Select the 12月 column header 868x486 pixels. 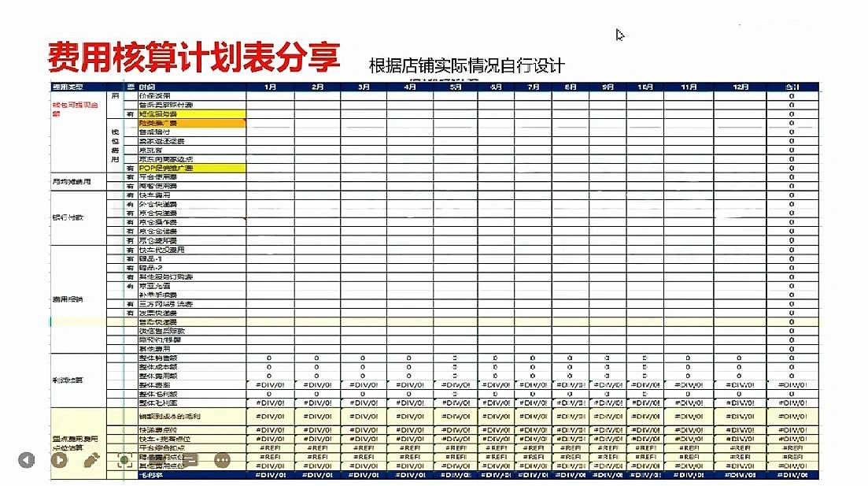(x=741, y=87)
